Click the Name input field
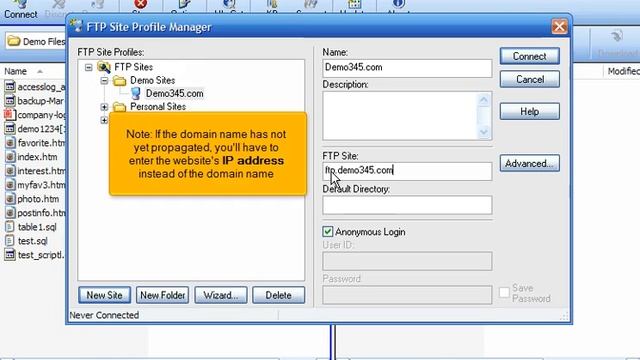The image size is (640, 360). pos(407,68)
